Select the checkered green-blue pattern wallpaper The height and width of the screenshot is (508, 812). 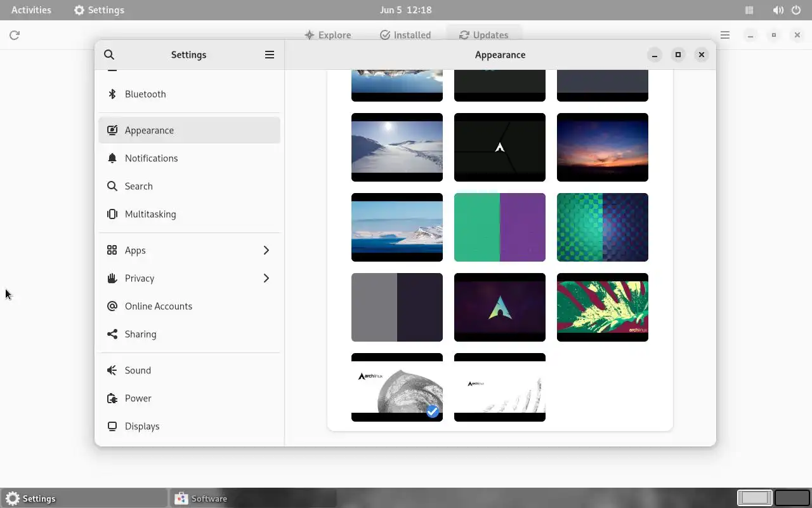(603, 227)
